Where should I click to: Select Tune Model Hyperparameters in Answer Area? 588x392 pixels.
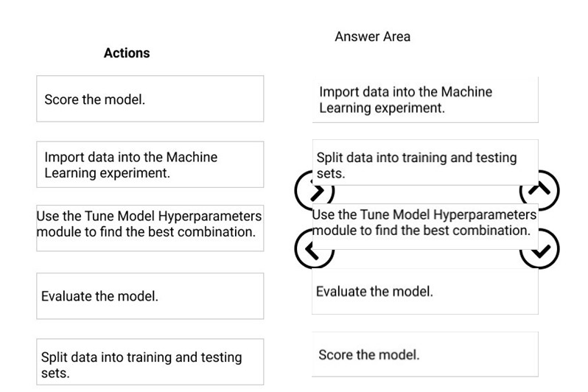tap(425, 226)
